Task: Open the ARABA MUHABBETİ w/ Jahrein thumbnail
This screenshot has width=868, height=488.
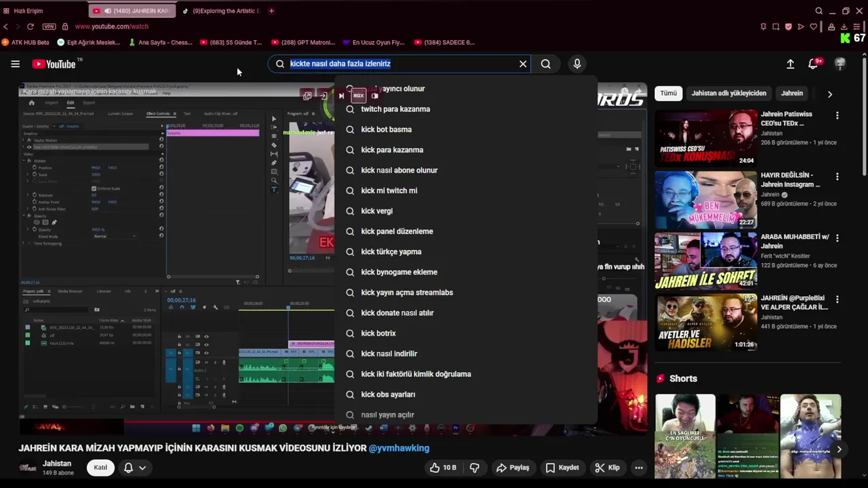Action: 706,261
